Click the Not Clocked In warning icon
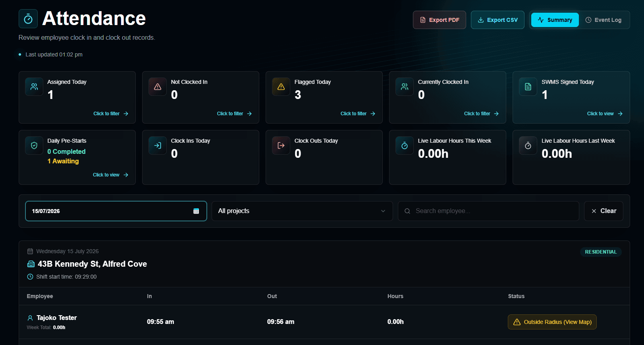Image resolution: width=644 pixels, height=345 pixels. point(158,87)
